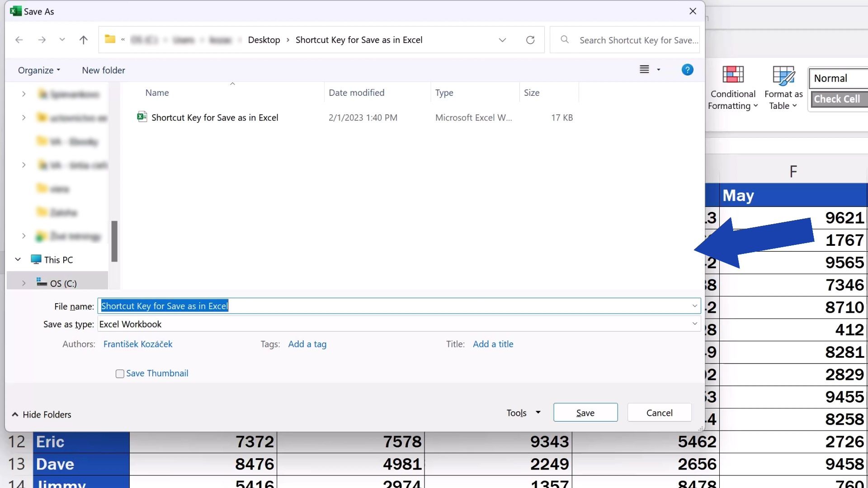Select OS (C:) drive in navigation pane

click(63, 283)
